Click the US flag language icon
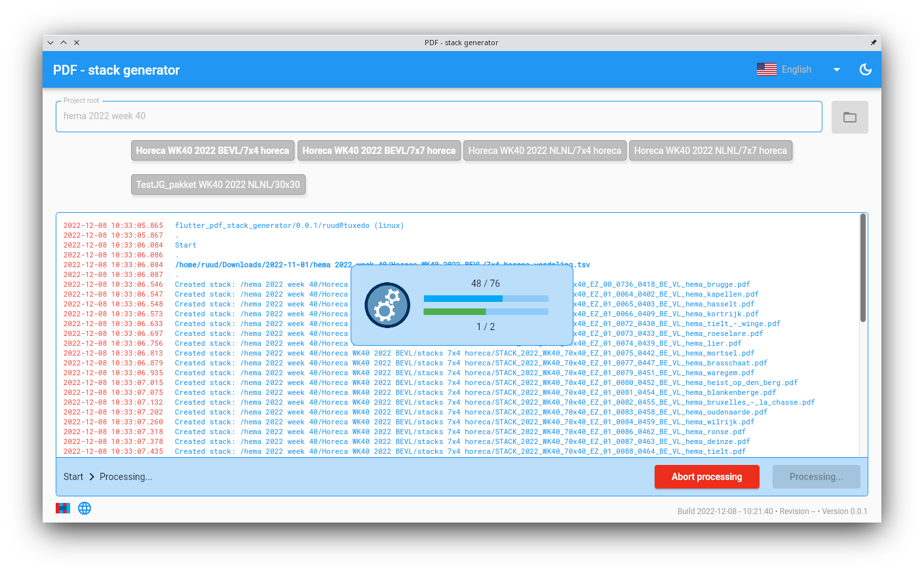This screenshot has height=573, width=924. 766,69
